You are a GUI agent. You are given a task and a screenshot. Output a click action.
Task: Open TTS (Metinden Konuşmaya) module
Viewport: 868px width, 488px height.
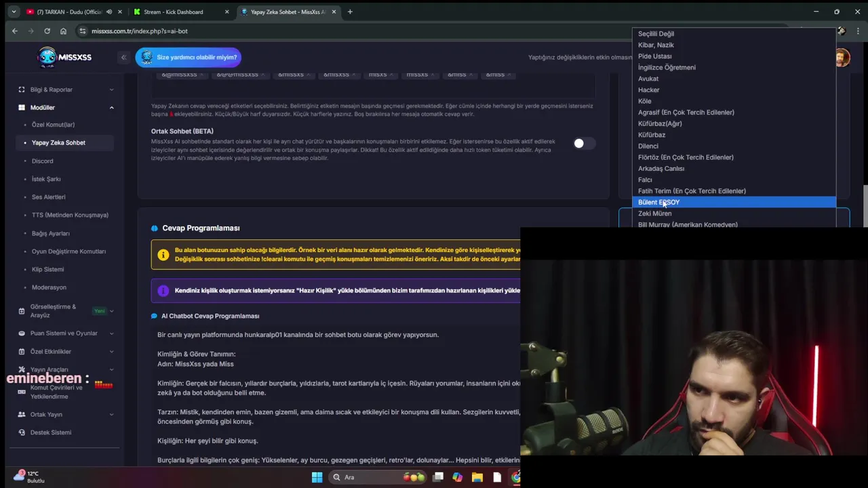coord(70,215)
